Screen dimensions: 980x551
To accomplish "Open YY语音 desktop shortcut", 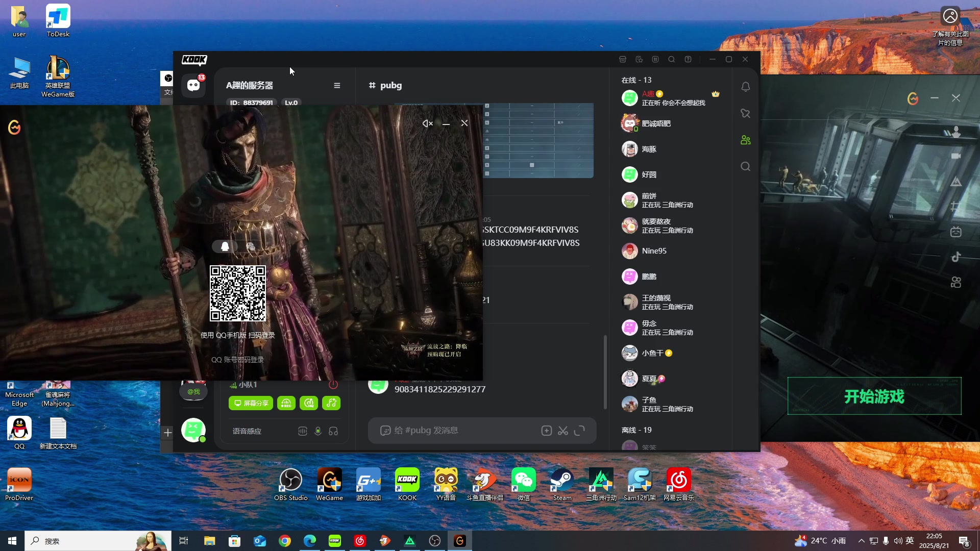I will (446, 484).
